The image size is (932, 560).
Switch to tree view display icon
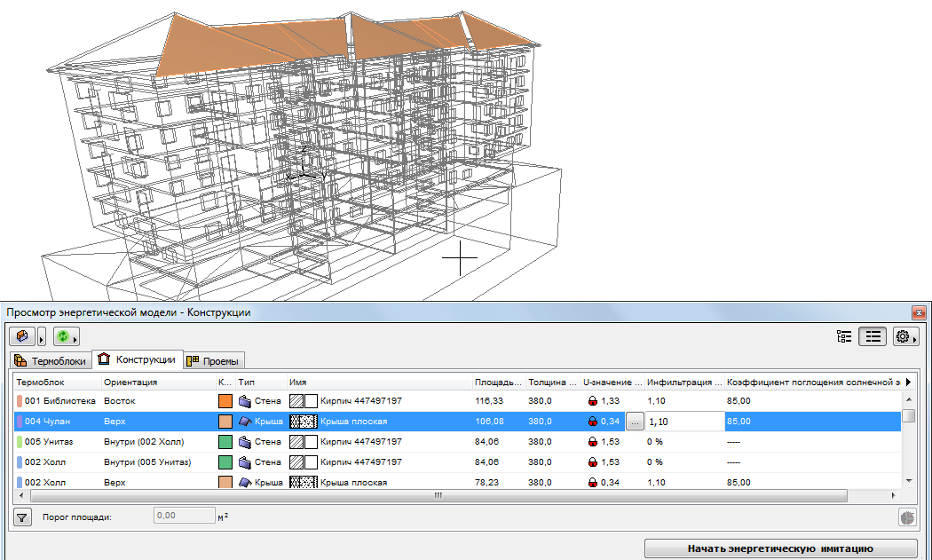(x=844, y=336)
